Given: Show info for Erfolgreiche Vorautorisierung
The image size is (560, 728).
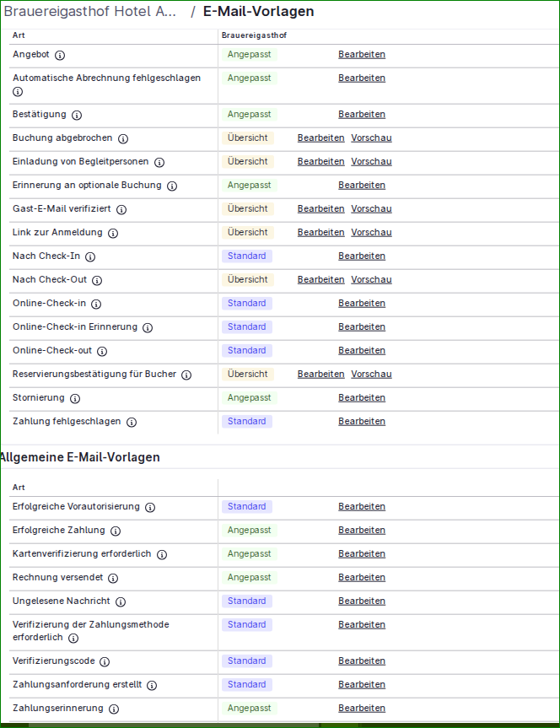Looking at the screenshot, I should pos(150,508).
